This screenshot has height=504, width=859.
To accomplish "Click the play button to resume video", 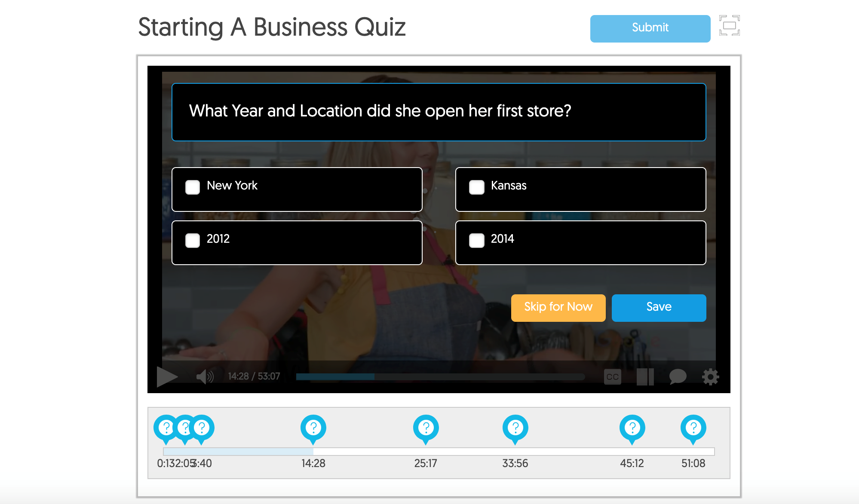I will (x=168, y=376).
